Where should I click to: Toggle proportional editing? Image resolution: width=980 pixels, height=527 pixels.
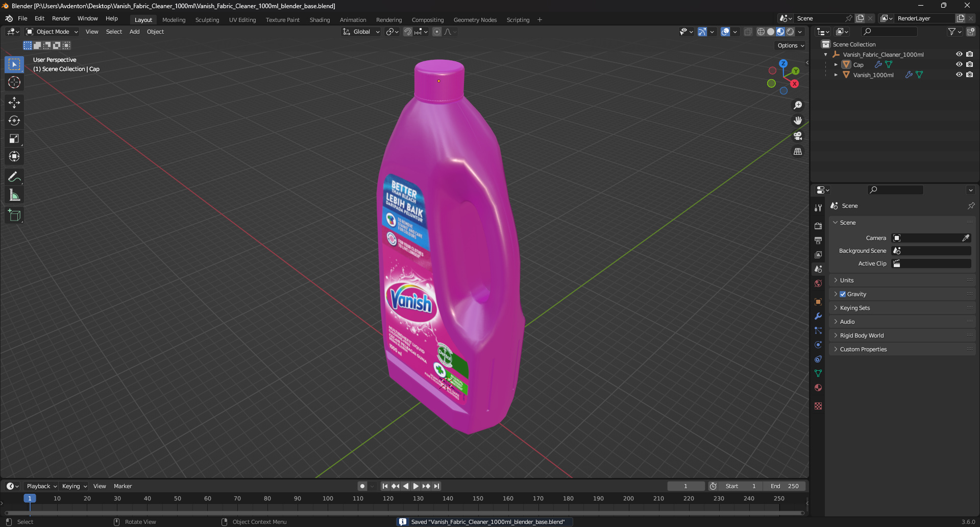click(x=437, y=32)
